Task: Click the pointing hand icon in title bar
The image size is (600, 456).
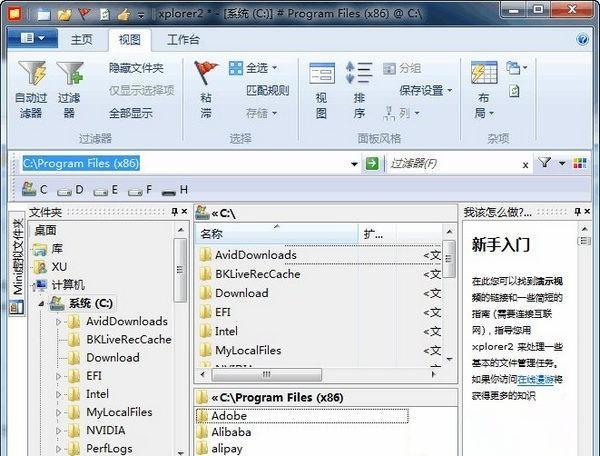Action: click(124, 15)
